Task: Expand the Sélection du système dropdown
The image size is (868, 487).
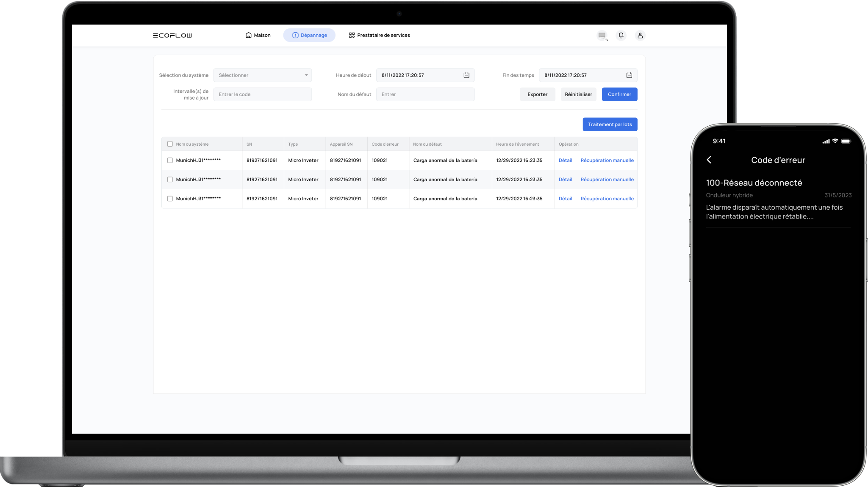Action: point(262,75)
